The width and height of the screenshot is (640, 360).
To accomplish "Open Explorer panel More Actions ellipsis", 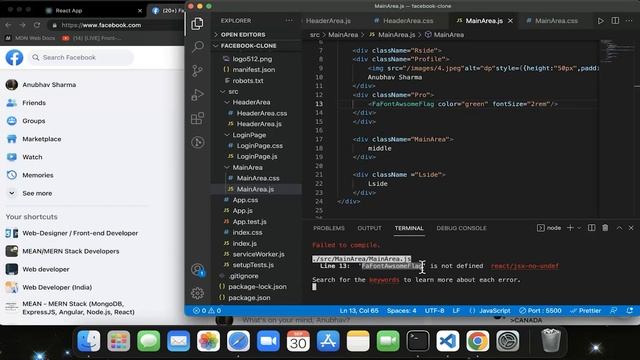I will [x=289, y=20].
